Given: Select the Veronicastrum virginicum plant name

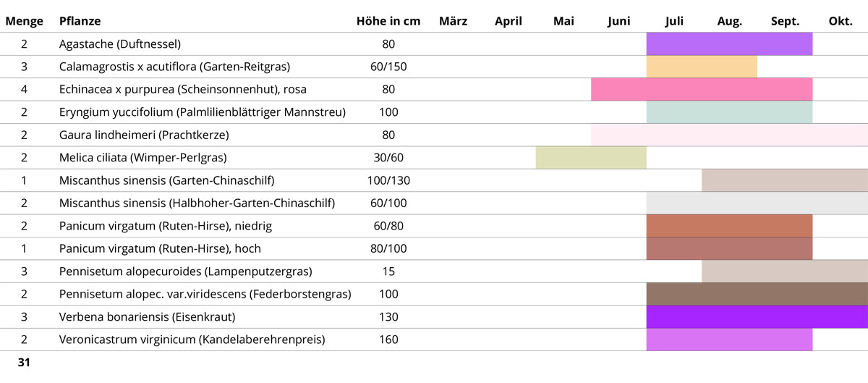Looking at the screenshot, I should click(192, 340).
